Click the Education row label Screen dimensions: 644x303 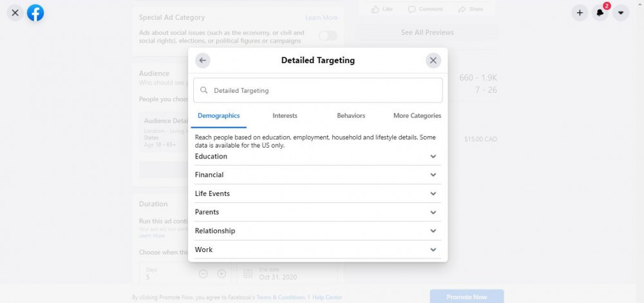211,156
